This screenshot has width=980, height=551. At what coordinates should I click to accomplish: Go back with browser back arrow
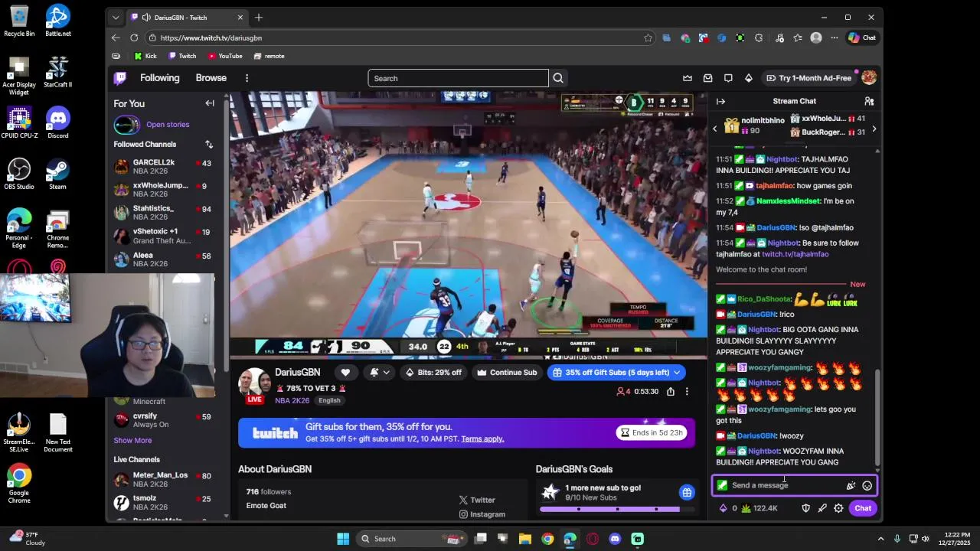click(116, 37)
